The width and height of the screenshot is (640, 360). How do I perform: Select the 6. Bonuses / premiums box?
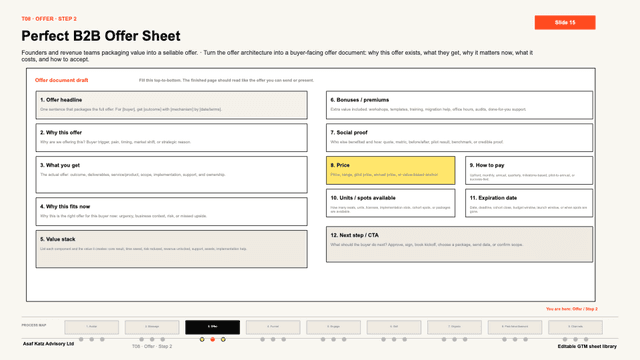click(x=459, y=105)
